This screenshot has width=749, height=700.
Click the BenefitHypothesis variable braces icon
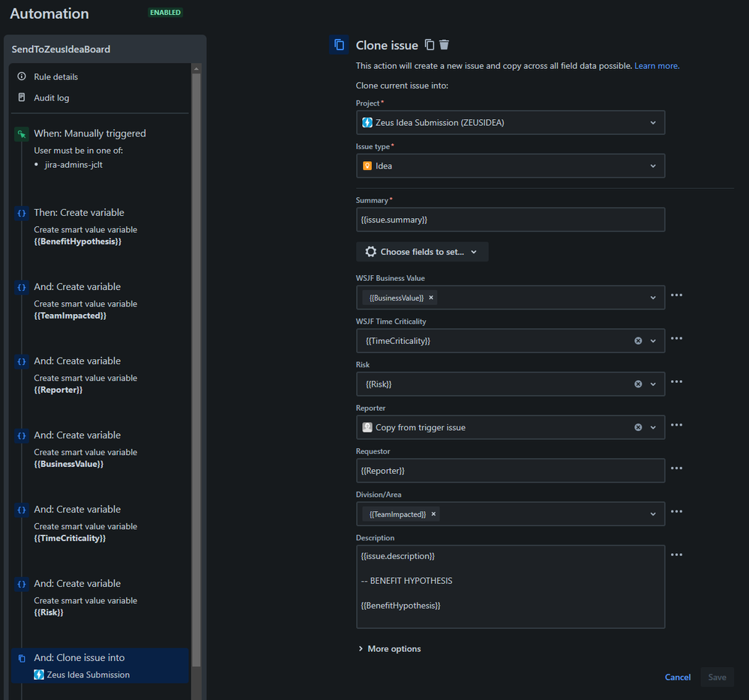tap(22, 213)
